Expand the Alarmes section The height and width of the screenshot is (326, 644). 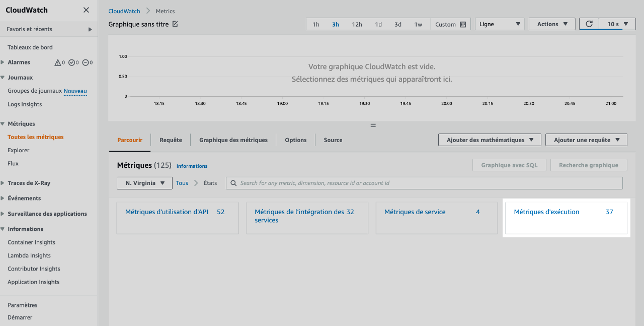pos(3,62)
